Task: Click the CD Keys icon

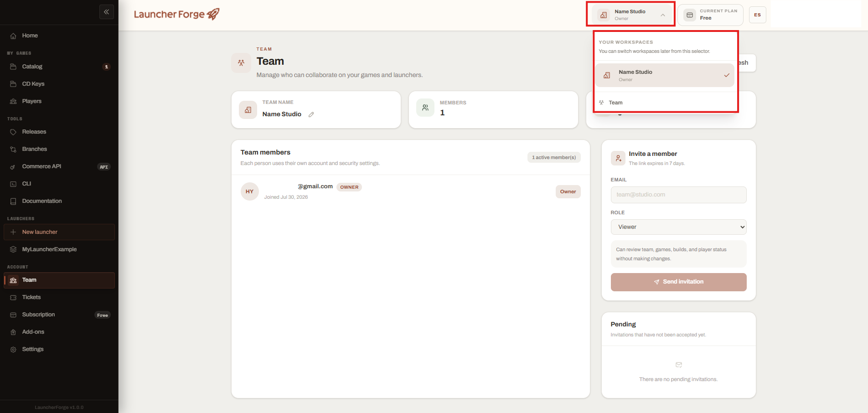Action: (x=13, y=84)
